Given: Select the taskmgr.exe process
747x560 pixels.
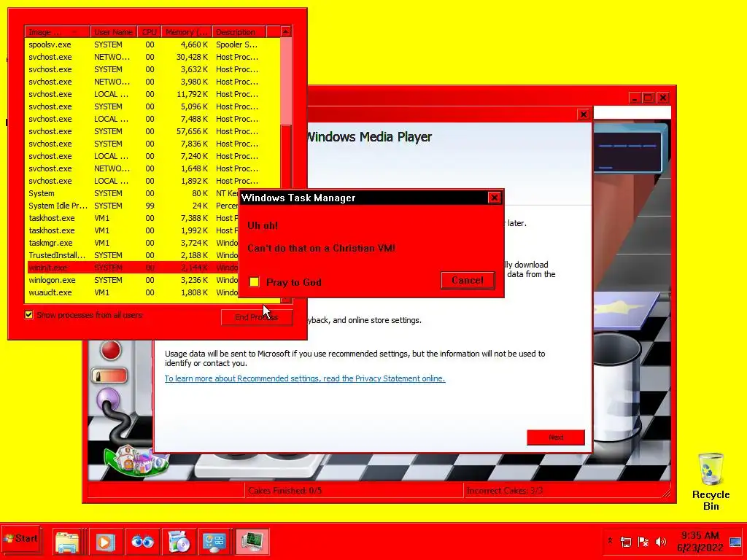Looking at the screenshot, I should (133, 242).
